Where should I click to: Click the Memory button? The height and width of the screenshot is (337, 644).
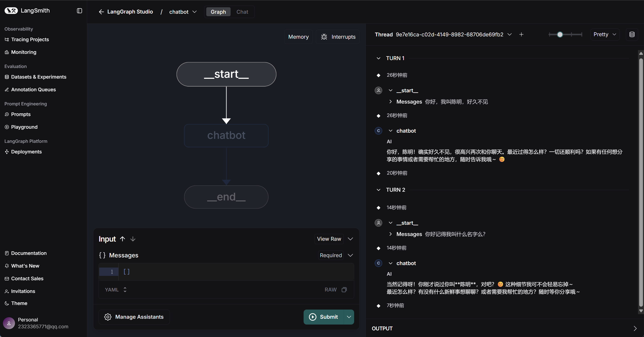(298, 37)
